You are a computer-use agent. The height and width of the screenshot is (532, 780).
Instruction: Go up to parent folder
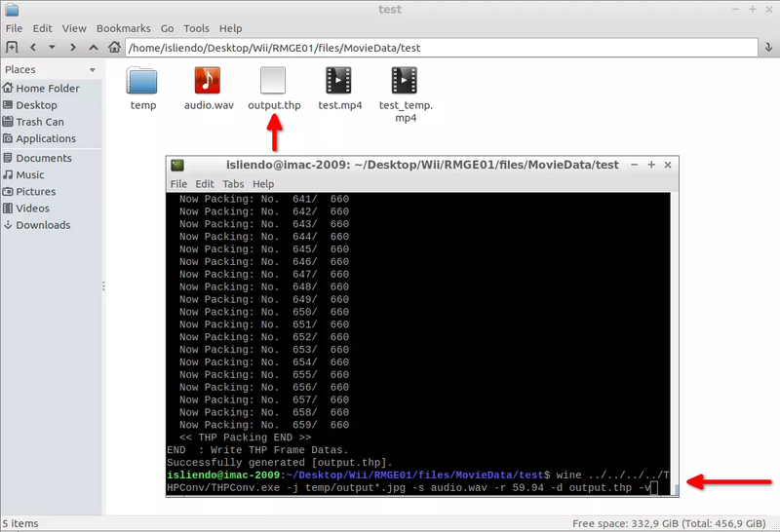click(95, 47)
